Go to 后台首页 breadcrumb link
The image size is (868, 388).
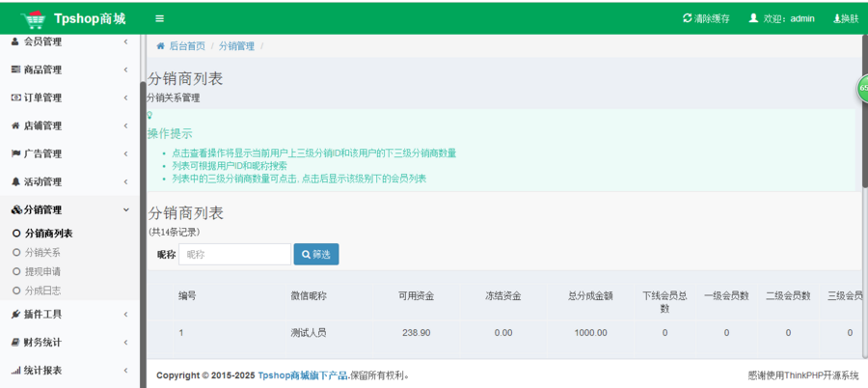tap(187, 46)
